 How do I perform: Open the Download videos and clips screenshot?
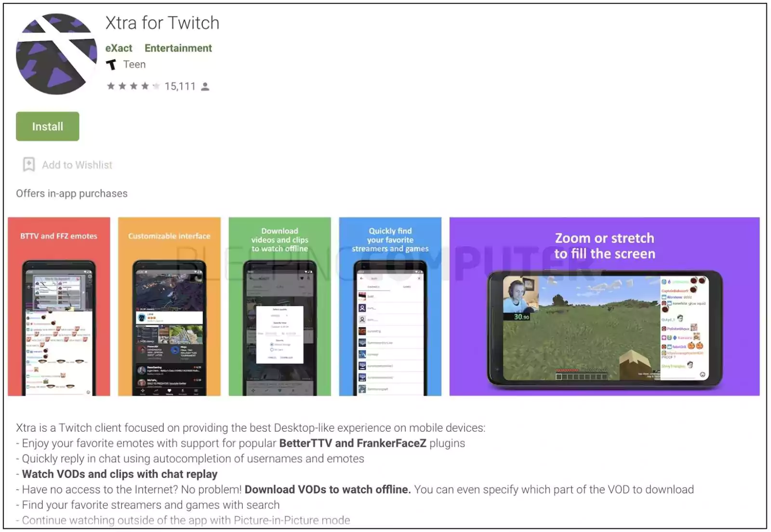coord(279,306)
